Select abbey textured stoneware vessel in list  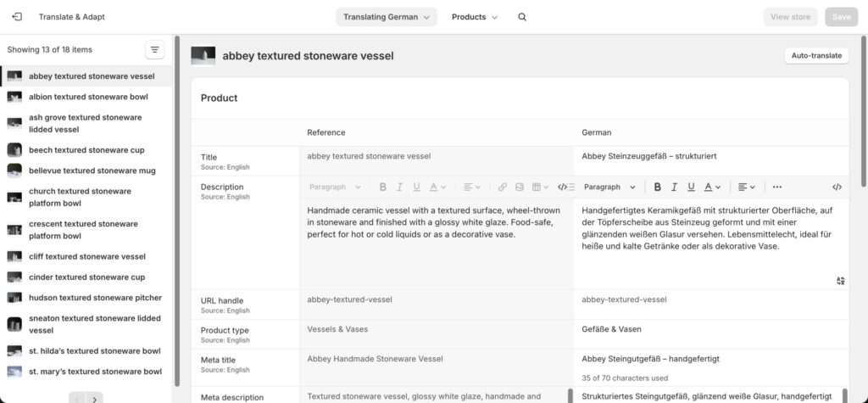(x=86, y=76)
